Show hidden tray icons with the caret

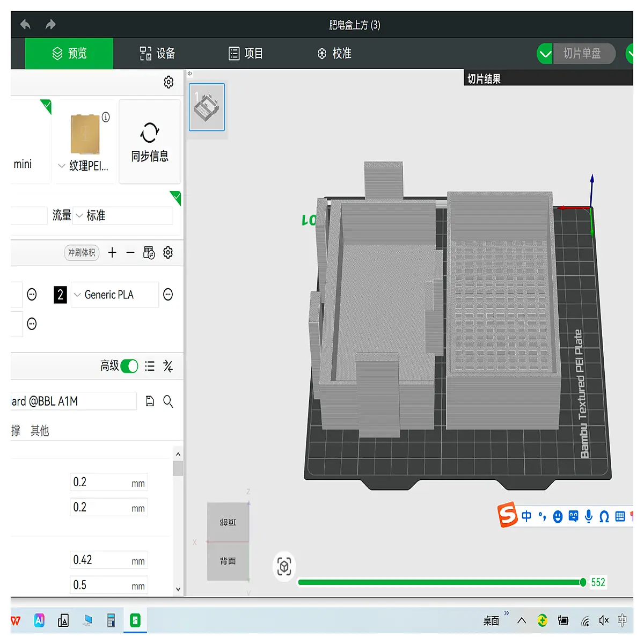[x=522, y=620]
